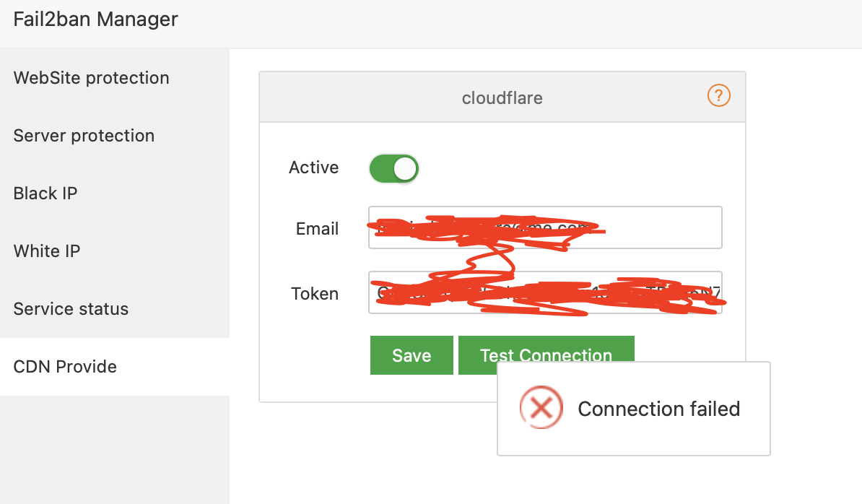
Task: Click the red error icon on notification
Action: click(541, 408)
